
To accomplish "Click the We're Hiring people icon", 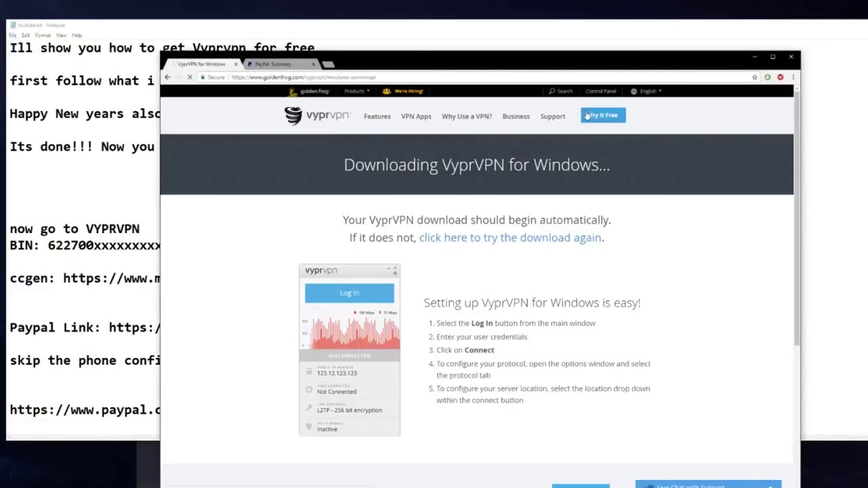I will click(387, 91).
